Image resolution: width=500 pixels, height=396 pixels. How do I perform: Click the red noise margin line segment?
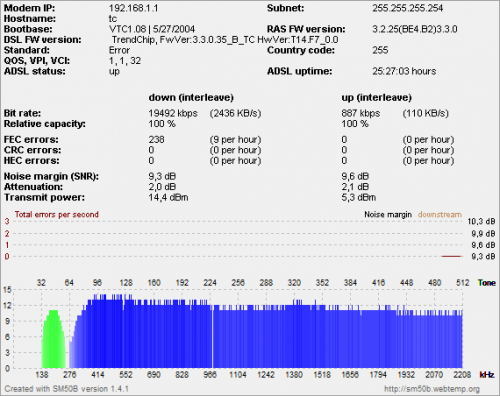tap(452, 256)
